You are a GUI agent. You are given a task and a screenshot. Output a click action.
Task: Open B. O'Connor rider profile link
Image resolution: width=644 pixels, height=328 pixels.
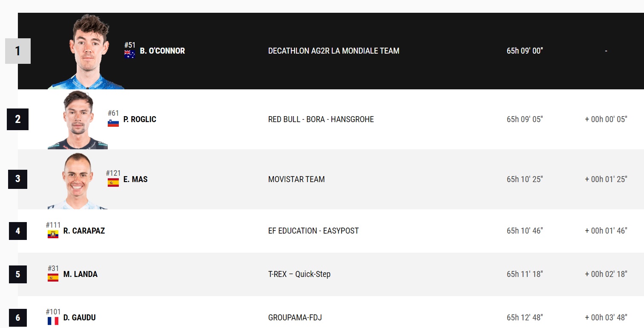(162, 51)
